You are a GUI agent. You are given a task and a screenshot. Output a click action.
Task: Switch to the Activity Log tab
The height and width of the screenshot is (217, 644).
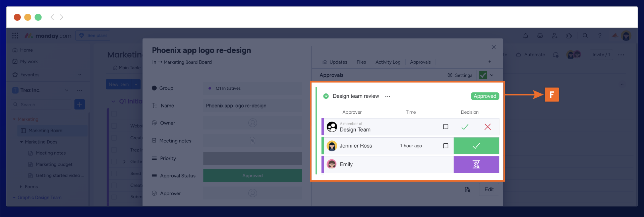coord(388,62)
